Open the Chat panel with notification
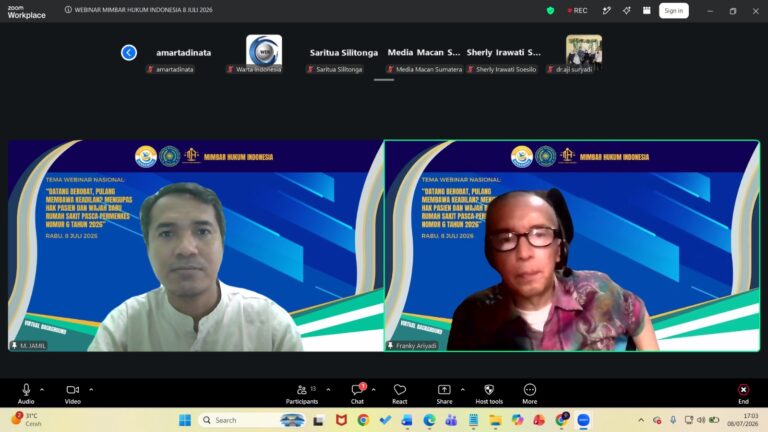Image resolution: width=768 pixels, height=432 pixels. click(358, 394)
